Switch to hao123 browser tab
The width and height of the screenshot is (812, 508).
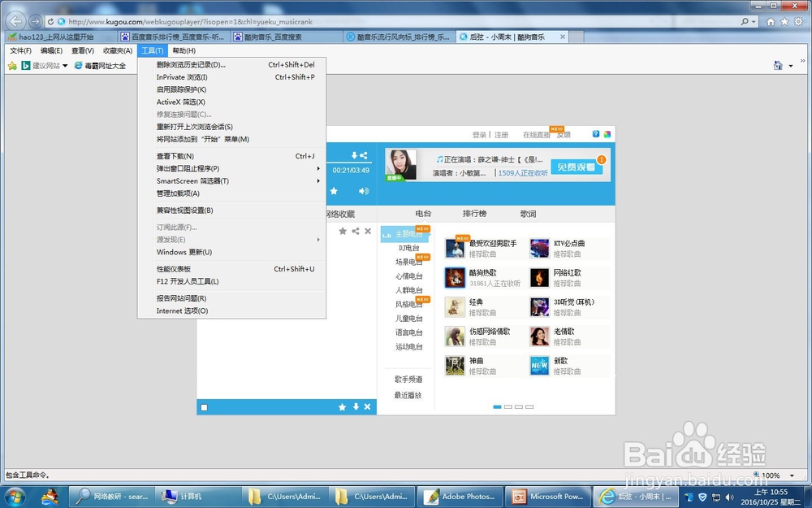pos(61,37)
